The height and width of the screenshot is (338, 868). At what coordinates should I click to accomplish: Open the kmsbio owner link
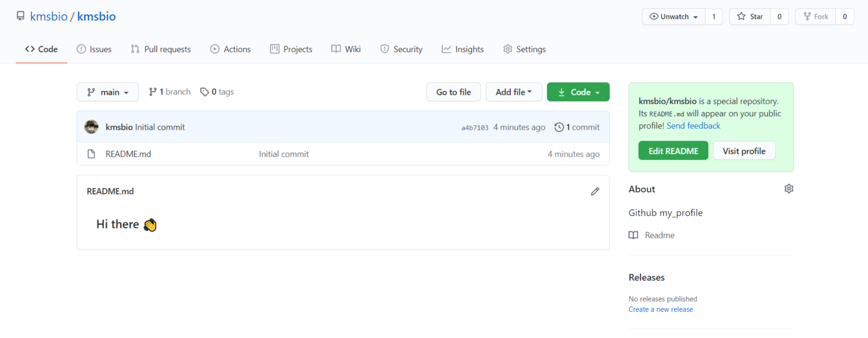pos(49,17)
